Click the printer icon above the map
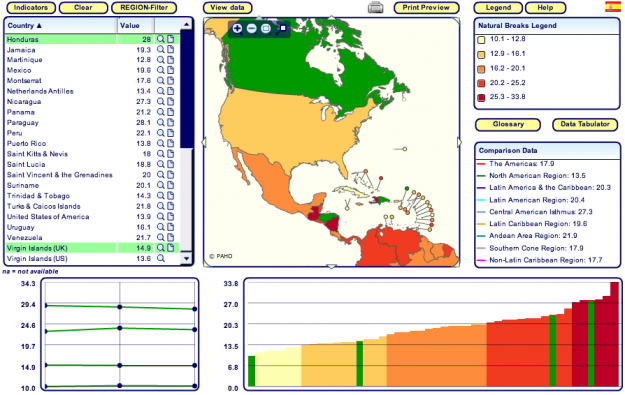The height and width of the screenshot is (395, 625). tap(375, 7)
